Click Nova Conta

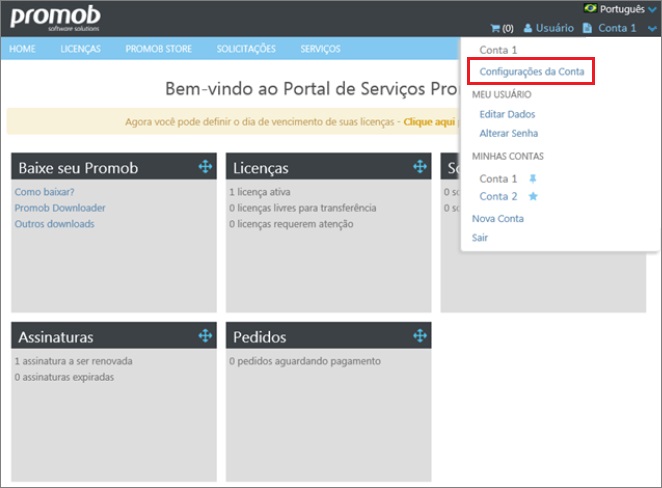coord(498,219)
